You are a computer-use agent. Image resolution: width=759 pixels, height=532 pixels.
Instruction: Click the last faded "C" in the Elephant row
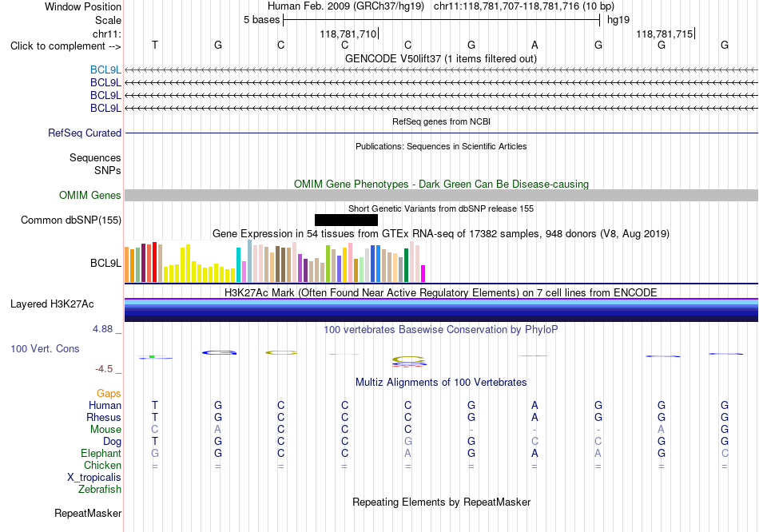pos(725,454)
